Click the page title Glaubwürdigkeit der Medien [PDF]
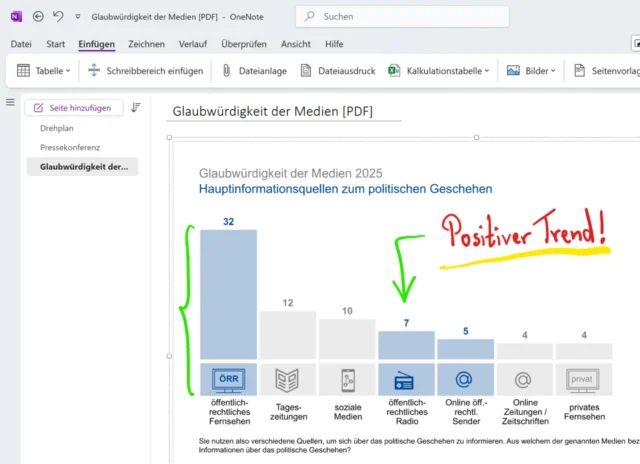Screen dimensions: 640x464 pyautogui.click(x=273, y=111)
